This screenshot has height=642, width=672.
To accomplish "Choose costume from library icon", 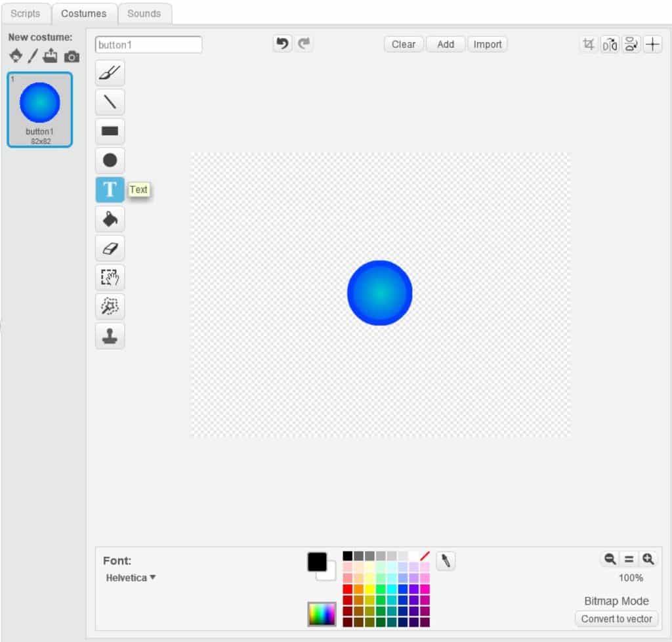I will (x=16, y=56).
